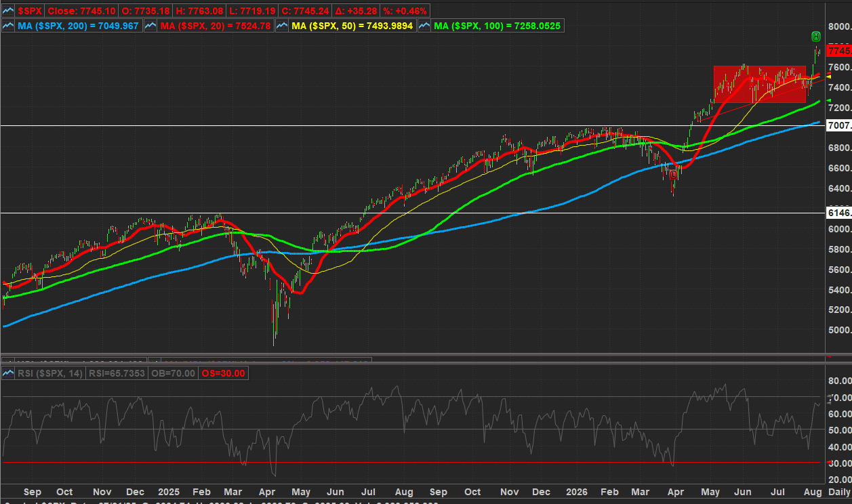The image size is (852, 504).
Task: Click the red low marker near April 2026
Action: [x=673, y=175]
